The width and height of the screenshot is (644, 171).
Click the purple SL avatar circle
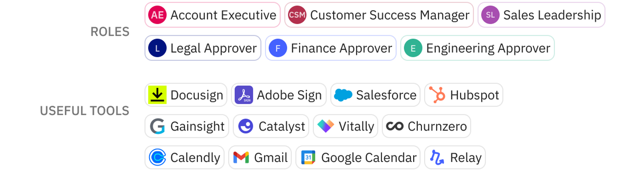(490, 15)
